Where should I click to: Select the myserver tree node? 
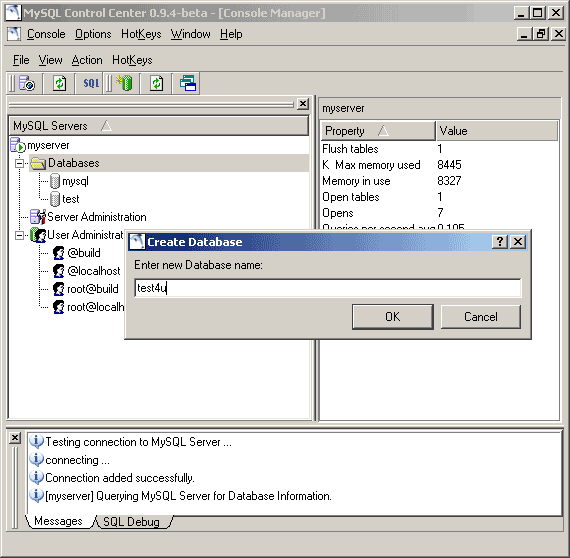pyautogui.click(x=48, y=145)
